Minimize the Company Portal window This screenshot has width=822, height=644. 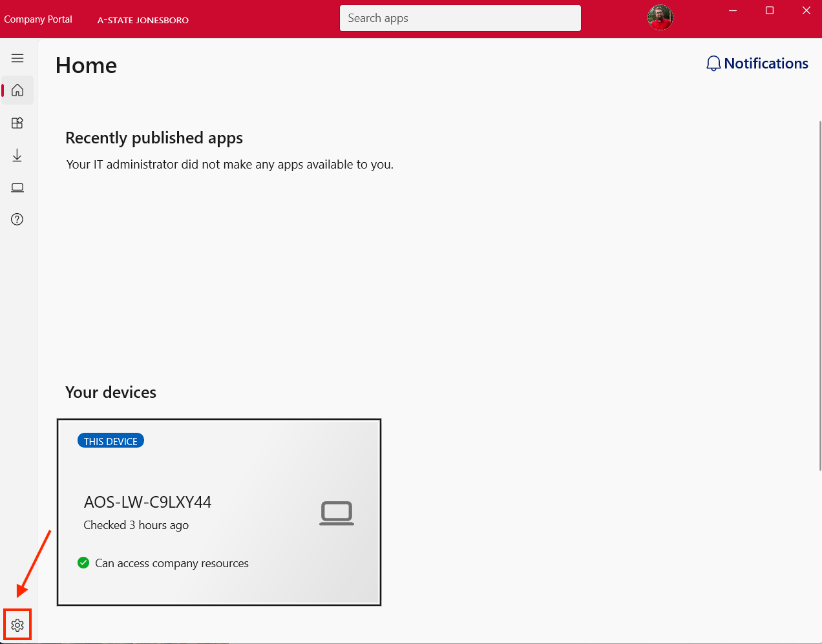[x=733, y=11]
